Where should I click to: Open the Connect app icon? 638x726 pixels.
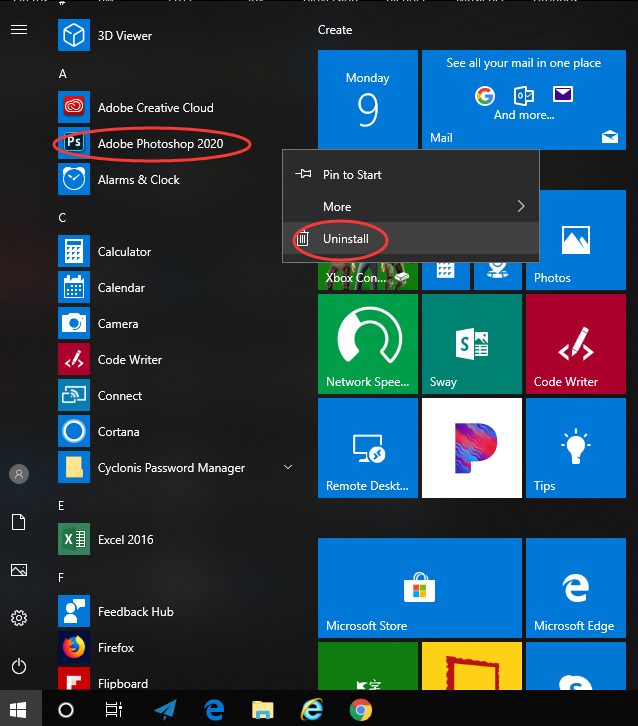pos(74,395)
